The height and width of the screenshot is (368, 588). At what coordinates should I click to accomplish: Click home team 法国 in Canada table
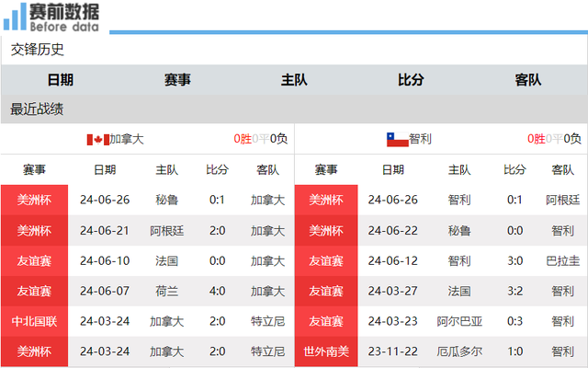click(x=167, y=260)
